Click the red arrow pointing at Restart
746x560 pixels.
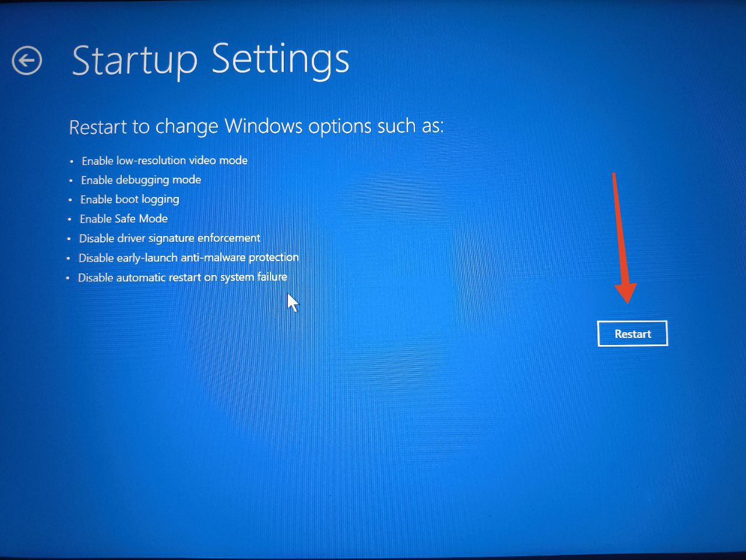click(x=622, y=238)
